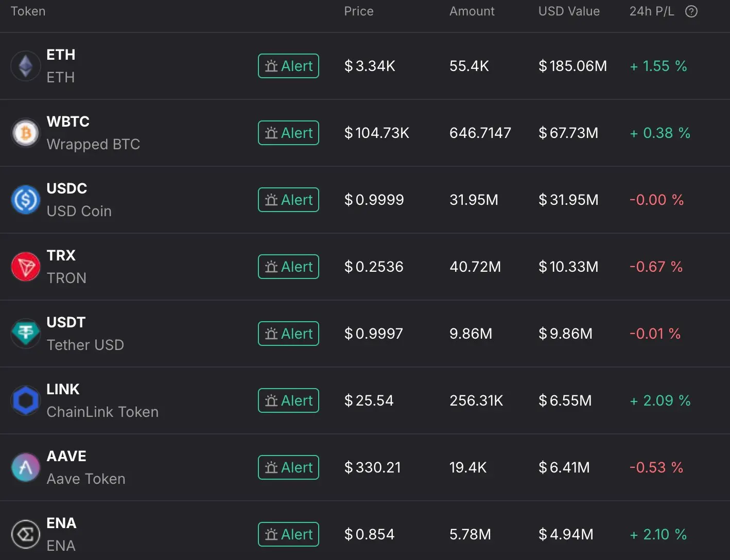Enable alert on the USDT row
Viewport: 730px width, 560px height.
coord(288,334)
